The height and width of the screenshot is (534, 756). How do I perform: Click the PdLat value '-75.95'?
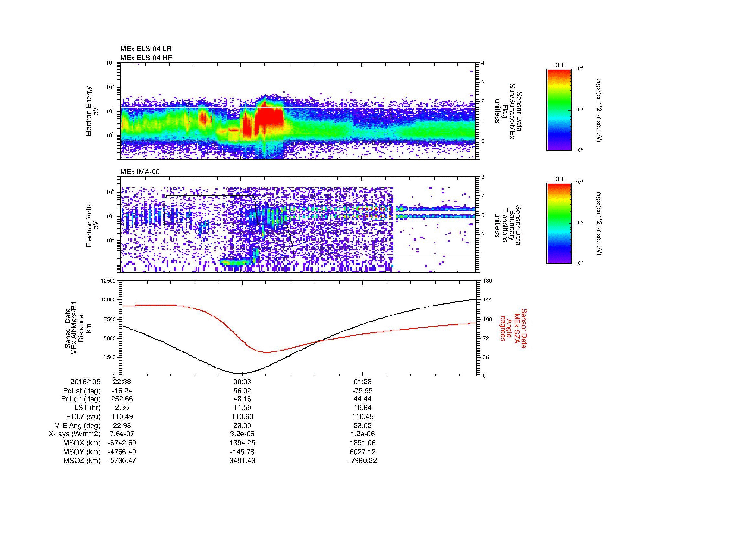[363, 391]
